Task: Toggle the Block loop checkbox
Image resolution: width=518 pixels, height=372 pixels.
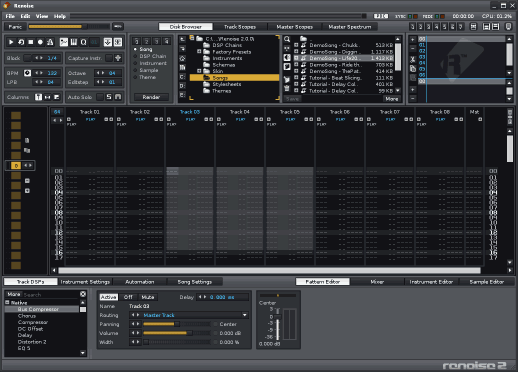Action: point(28,58)
